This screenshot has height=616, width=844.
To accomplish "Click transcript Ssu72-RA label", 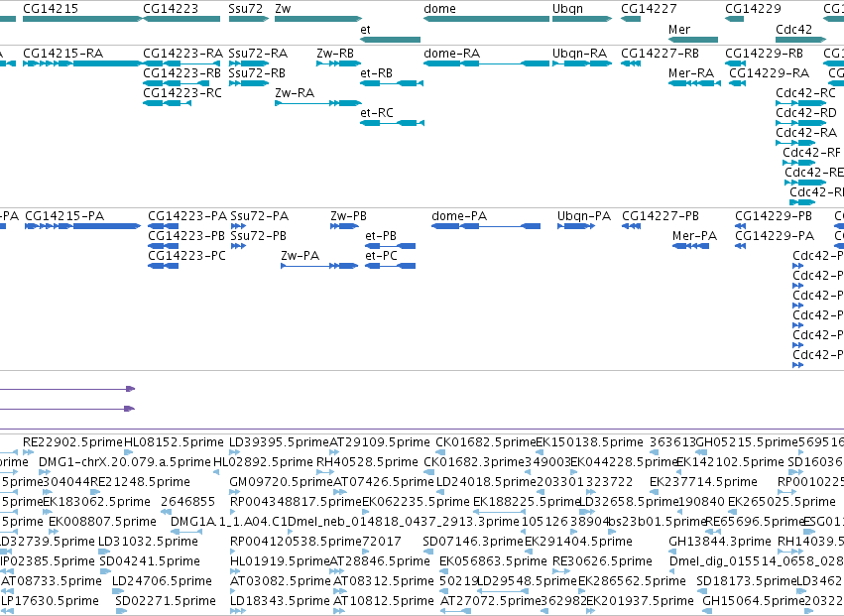I will coord(258,54).
